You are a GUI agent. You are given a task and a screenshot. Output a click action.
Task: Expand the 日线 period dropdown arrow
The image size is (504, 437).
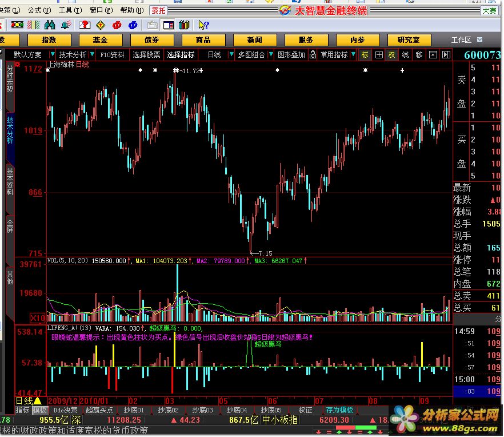[x=231, y=54]
